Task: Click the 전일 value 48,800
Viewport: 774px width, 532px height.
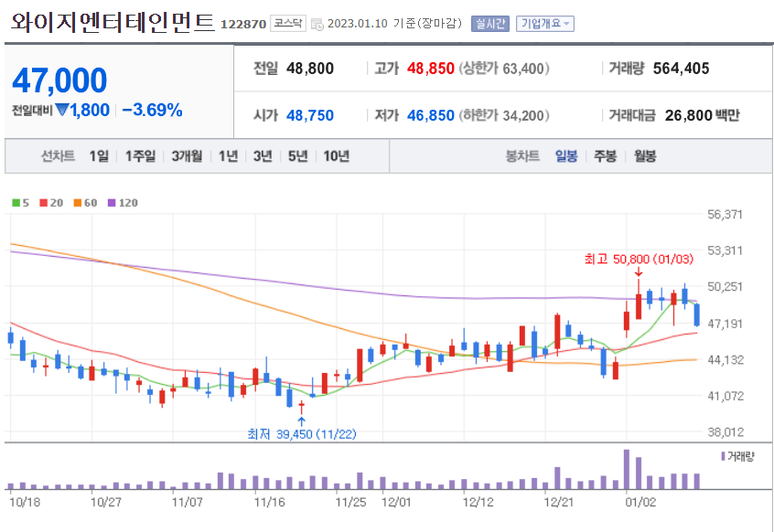Action: (310, 68)
